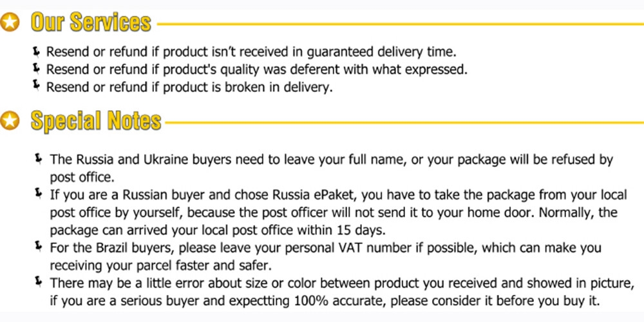Click the pushpin before Brazil buyers note
Screen dimensions: 644x322
[x=40, y=245]
